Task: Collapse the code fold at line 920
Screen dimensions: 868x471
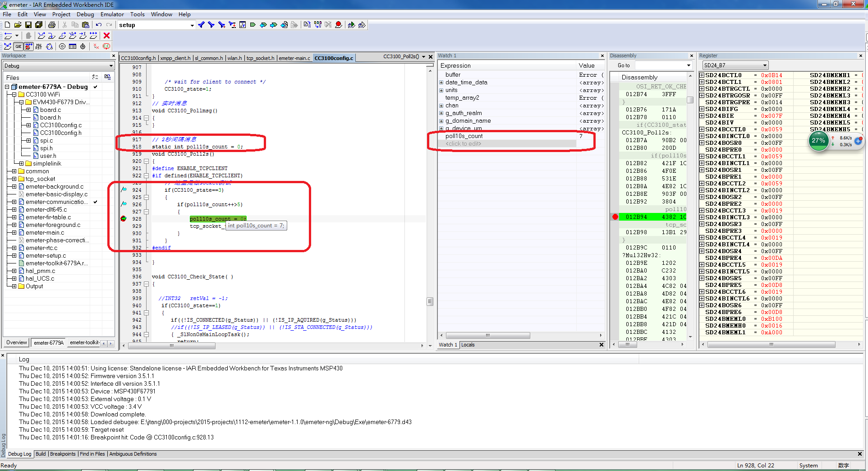Action: click(146, 161)
